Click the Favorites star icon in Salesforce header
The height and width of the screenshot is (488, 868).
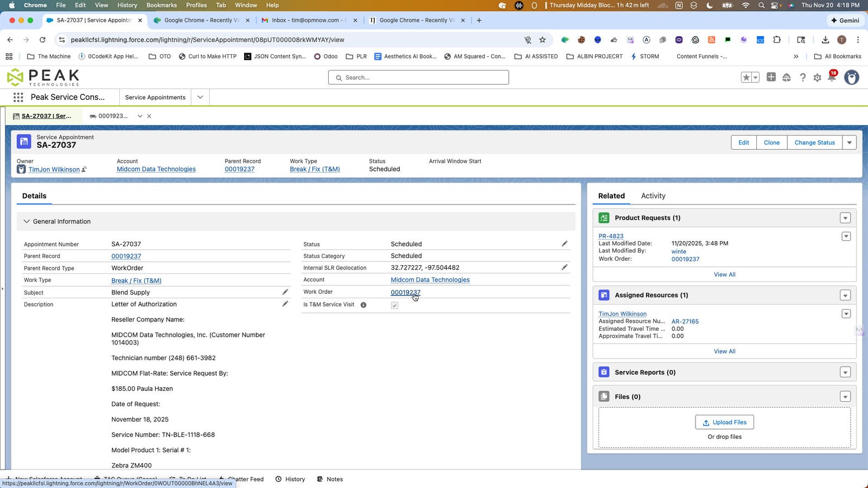[746, 78]
